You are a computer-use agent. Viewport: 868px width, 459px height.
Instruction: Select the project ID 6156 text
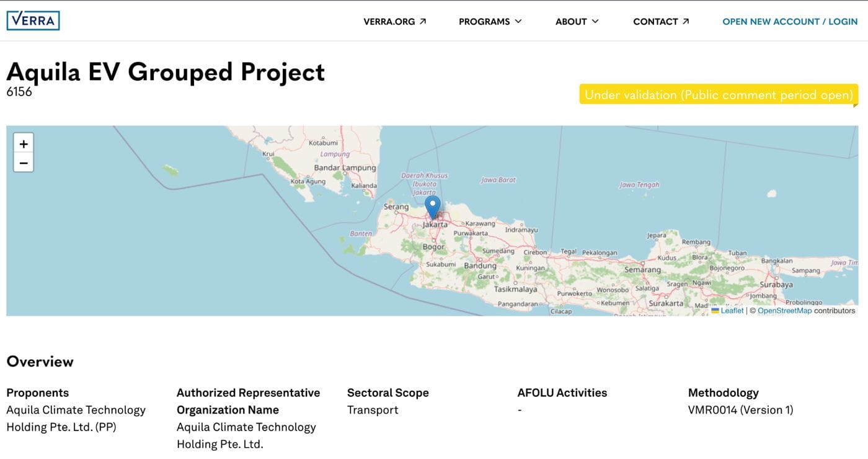pyautogui.click(x=19, y=92)
